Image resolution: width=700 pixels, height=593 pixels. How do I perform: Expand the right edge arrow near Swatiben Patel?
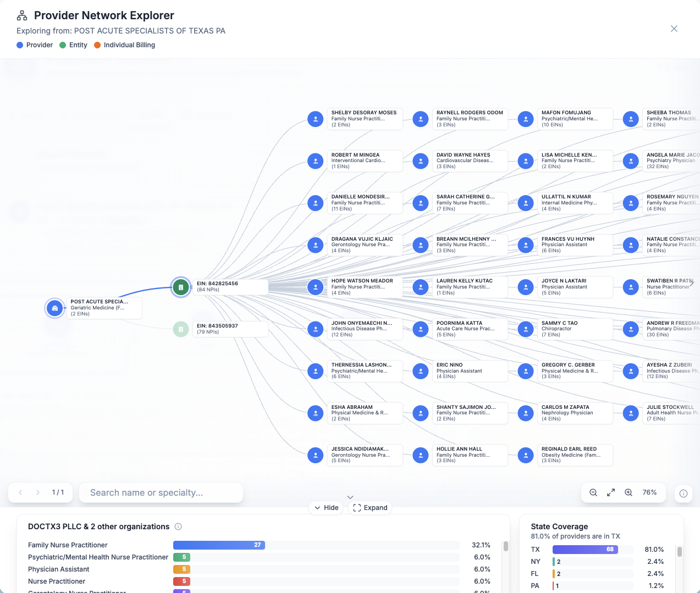(692, 282)
